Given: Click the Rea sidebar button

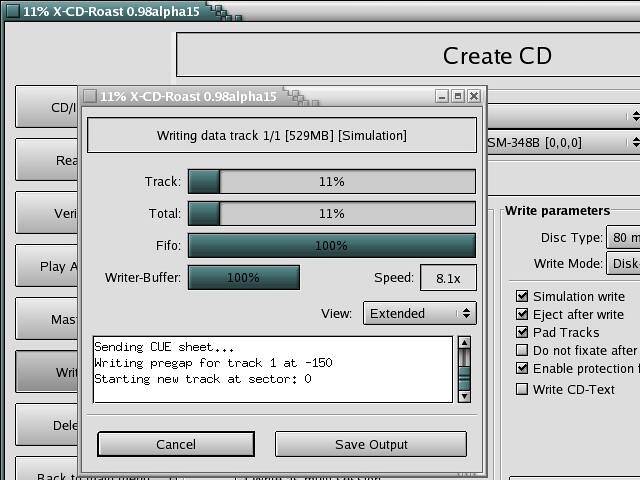Looking at the screenshot, I should pos(47,160).
